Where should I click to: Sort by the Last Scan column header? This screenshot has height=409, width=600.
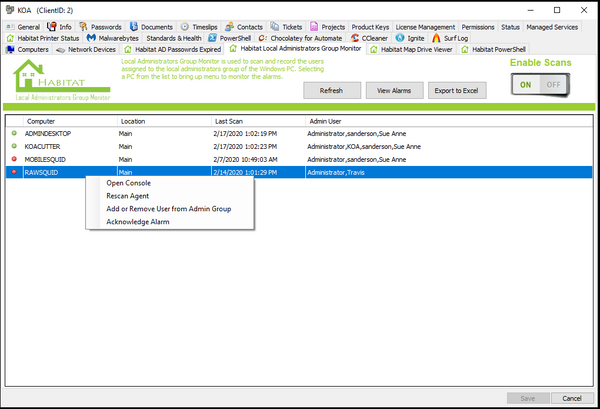click(232, 120)
